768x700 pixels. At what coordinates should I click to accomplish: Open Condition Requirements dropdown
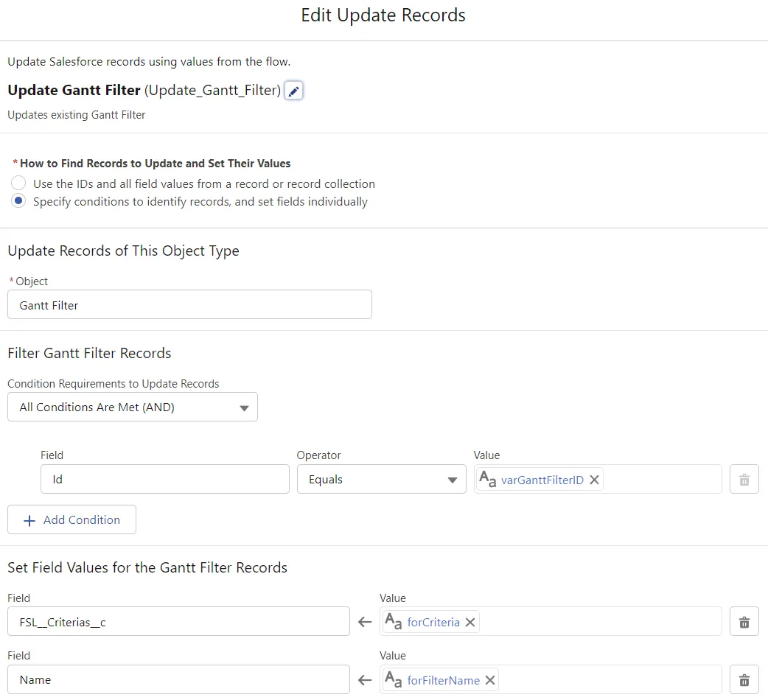pos(133,407)
